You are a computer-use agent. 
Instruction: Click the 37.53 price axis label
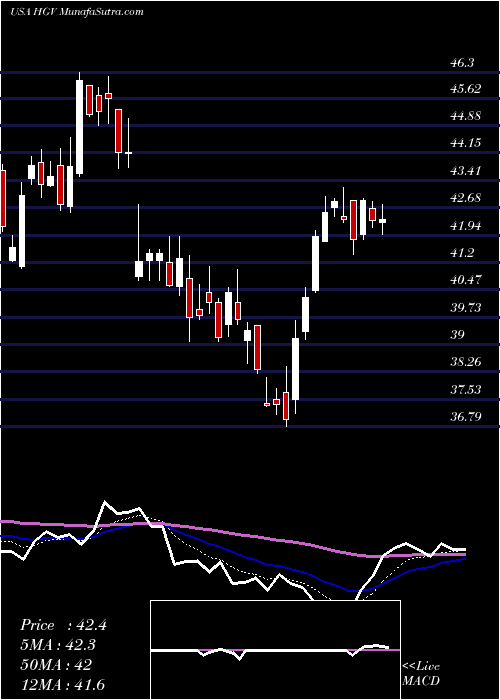(466, 390)
